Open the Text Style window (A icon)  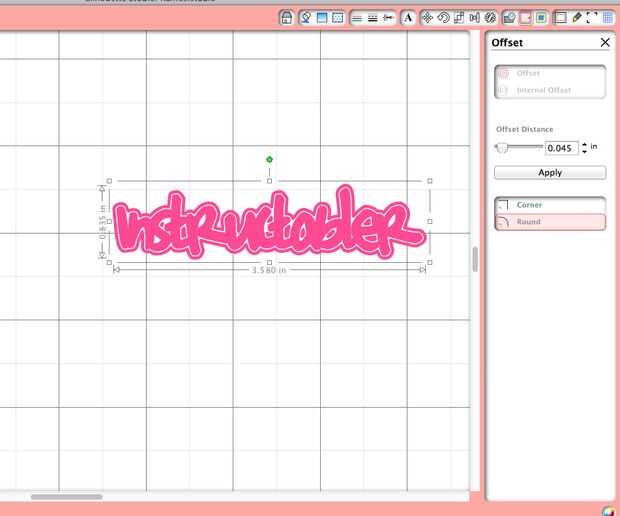pyautogui.click(x=408, y=18)
